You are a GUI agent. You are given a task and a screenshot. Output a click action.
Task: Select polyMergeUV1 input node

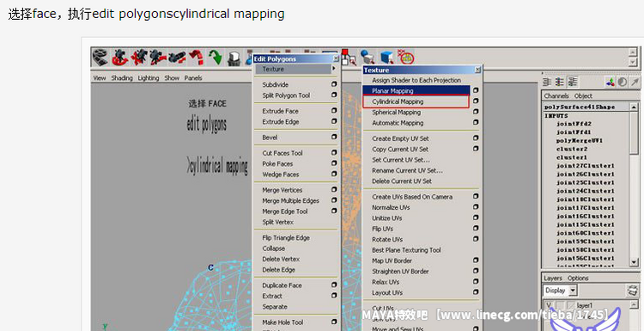pos(579,141)
